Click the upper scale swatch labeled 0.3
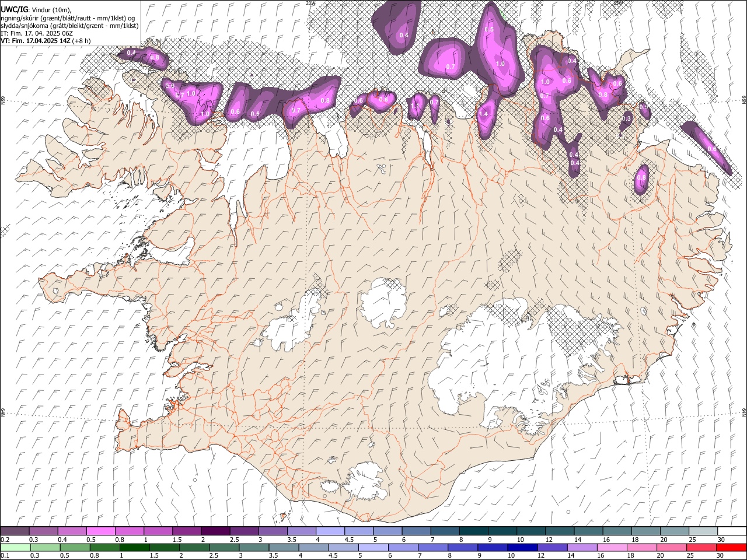 [x=43, y=531]
